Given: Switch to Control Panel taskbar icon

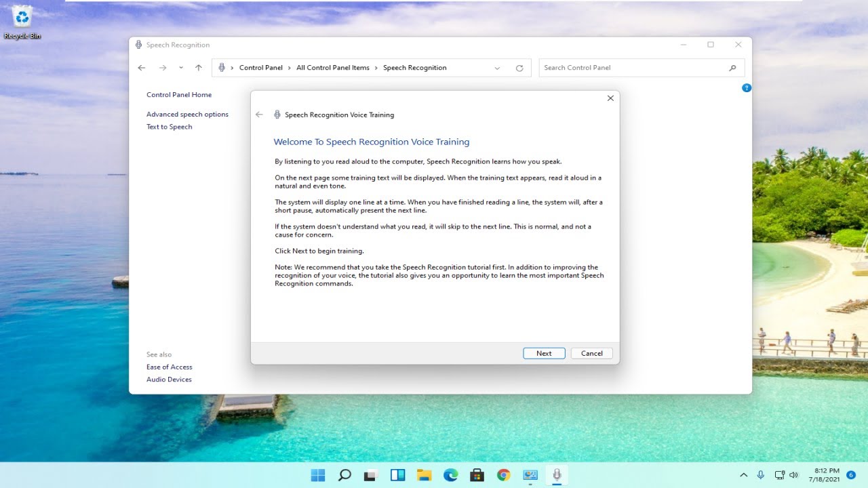Looking at the screenshot, I should point(530,475).
